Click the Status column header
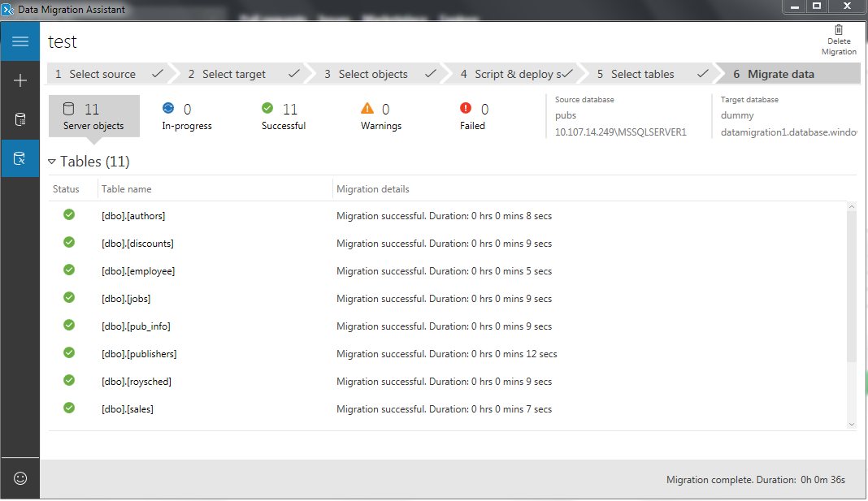 [x=66, y=189]
